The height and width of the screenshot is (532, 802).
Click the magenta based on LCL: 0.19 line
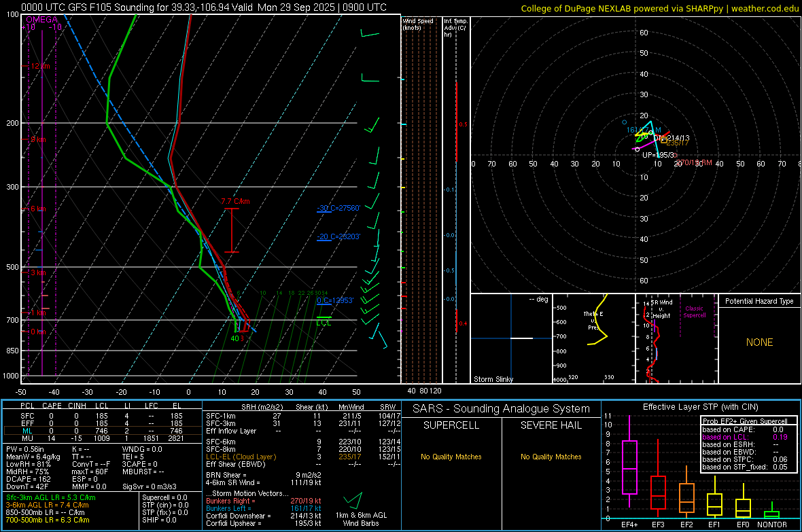[745, 438]
